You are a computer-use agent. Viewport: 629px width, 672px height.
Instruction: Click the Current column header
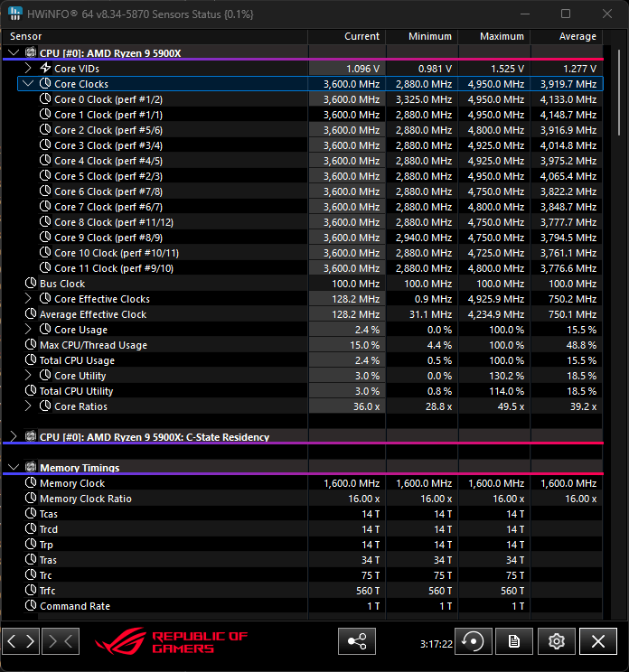click(346, 36)
